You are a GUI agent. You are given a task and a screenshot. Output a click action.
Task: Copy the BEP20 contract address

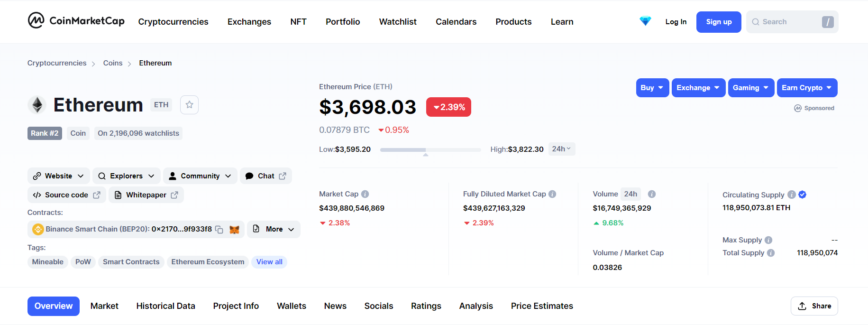click(x=219, y=230)
